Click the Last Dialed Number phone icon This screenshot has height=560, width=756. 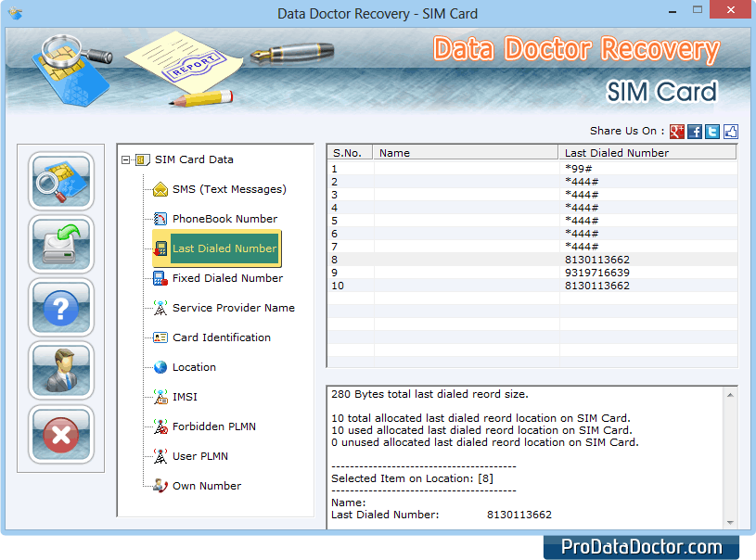(160, 248)
